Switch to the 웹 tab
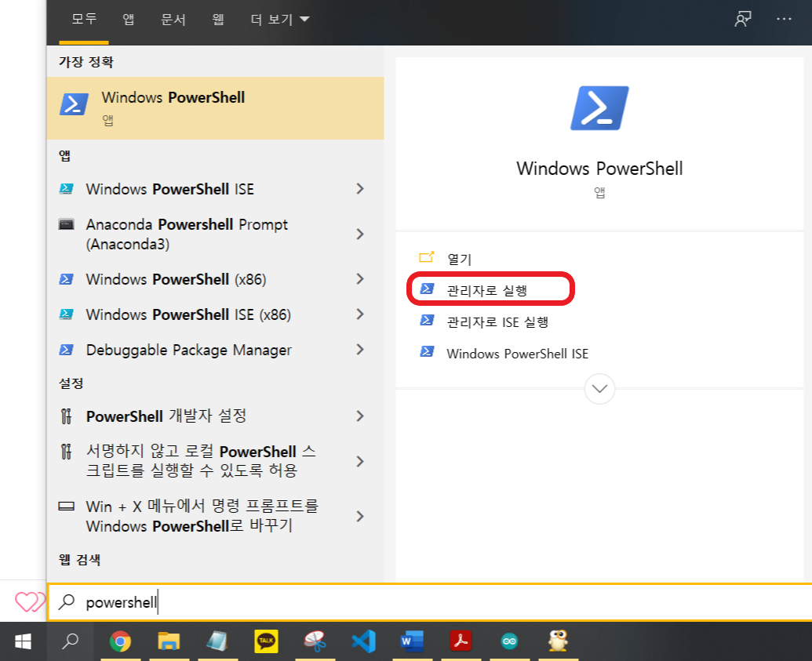Screen dimensions: 812x661 pos(218,19)
